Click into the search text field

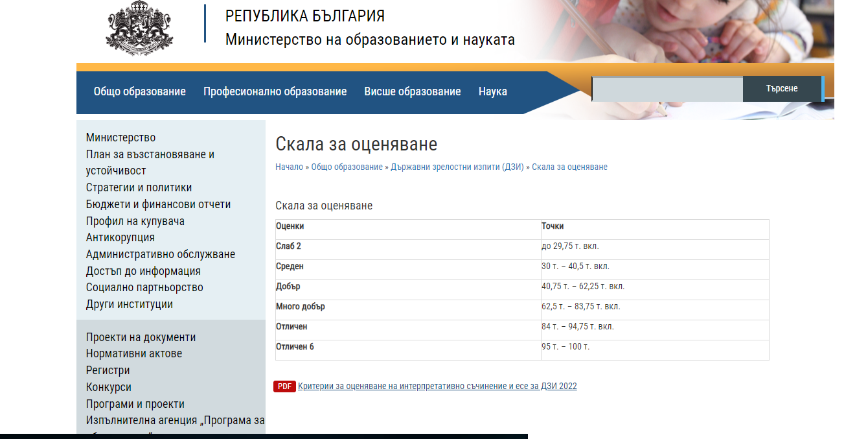coord(667,89)
